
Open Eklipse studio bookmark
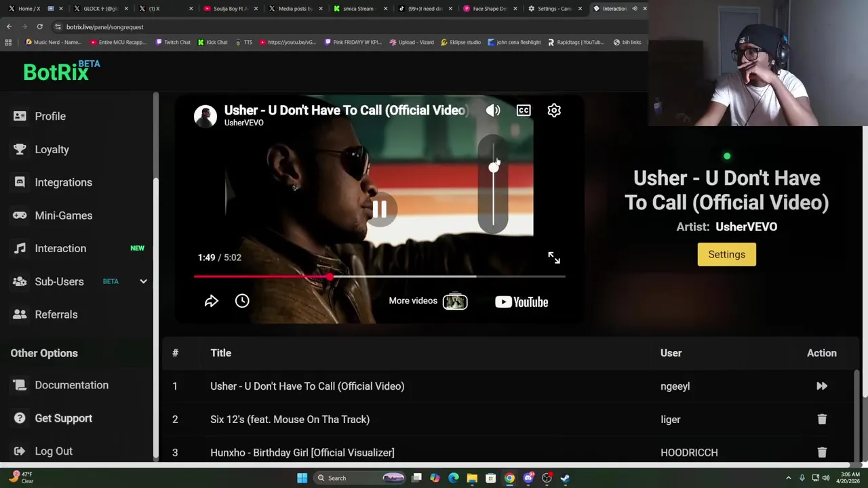tap(460, 42)
